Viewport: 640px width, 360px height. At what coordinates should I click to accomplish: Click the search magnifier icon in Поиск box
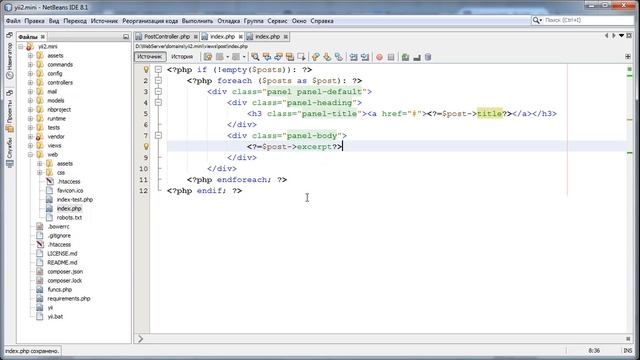pyautogui.click(x=536, y=20)
